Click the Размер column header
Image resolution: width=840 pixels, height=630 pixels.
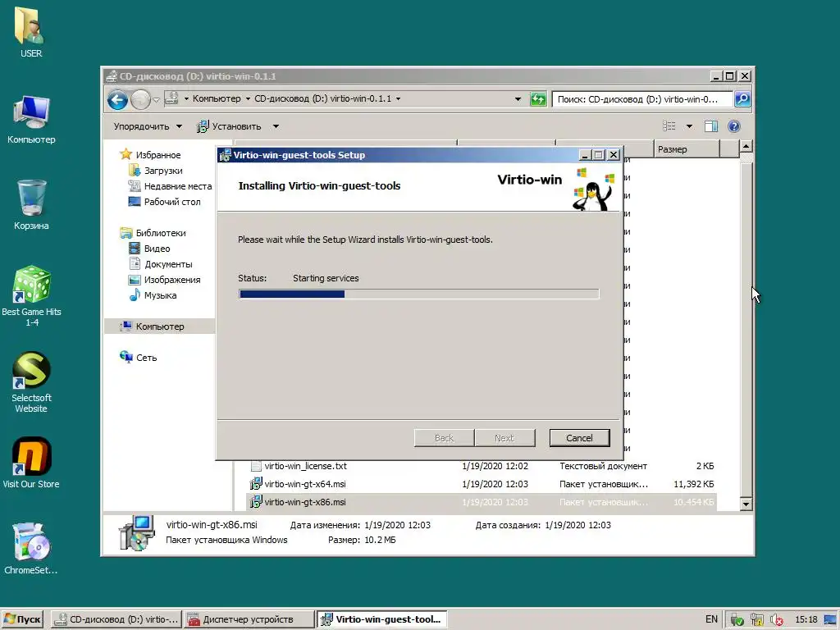(687, 149)
